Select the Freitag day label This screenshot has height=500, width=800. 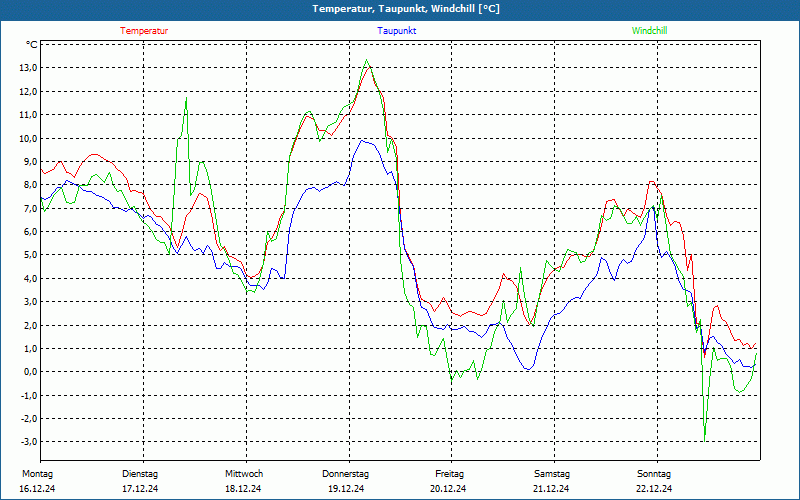point(449,474)
